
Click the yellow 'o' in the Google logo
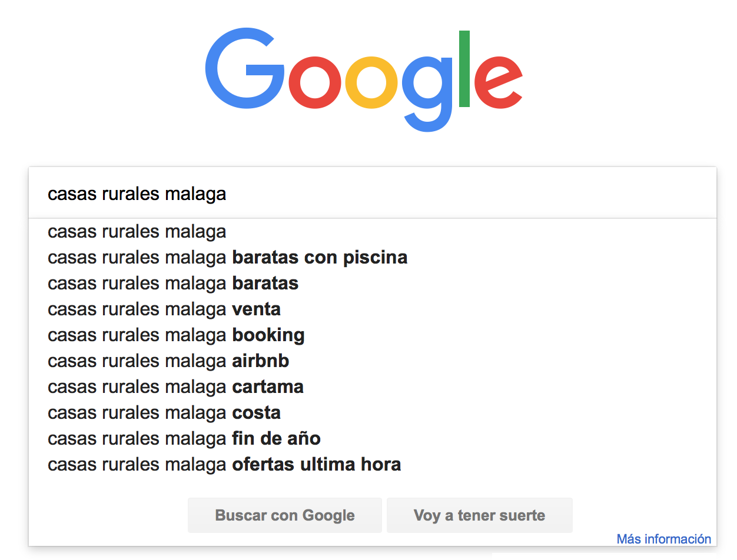pyautogui.click(x=371, y=82)
